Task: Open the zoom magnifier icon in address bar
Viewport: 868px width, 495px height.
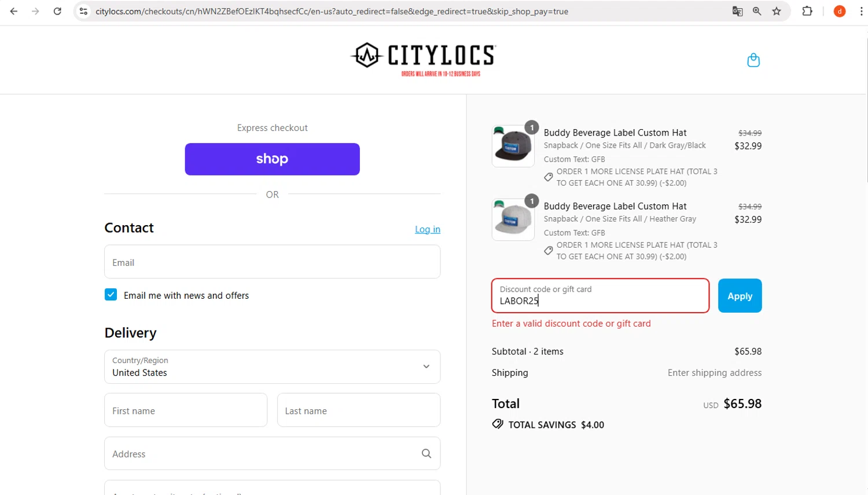Action: coord(757,11)
